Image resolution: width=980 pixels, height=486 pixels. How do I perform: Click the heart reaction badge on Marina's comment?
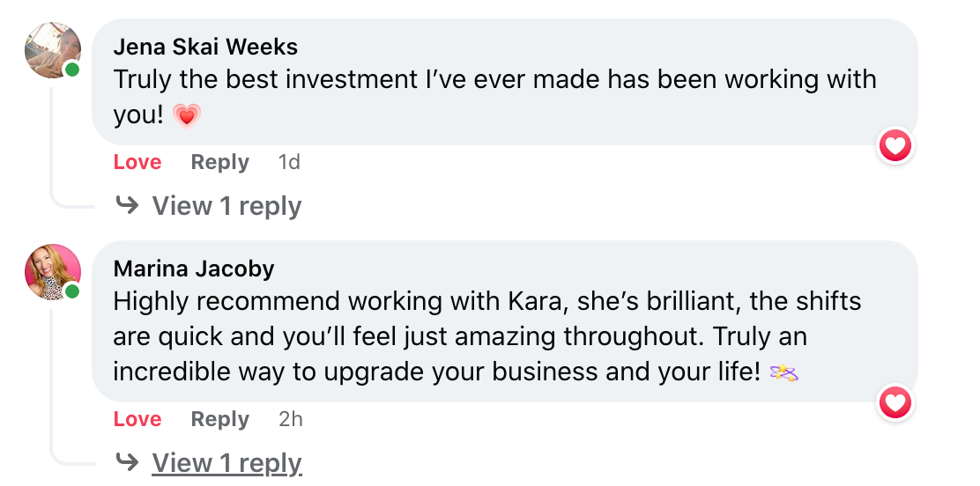(x=895, y=403)
